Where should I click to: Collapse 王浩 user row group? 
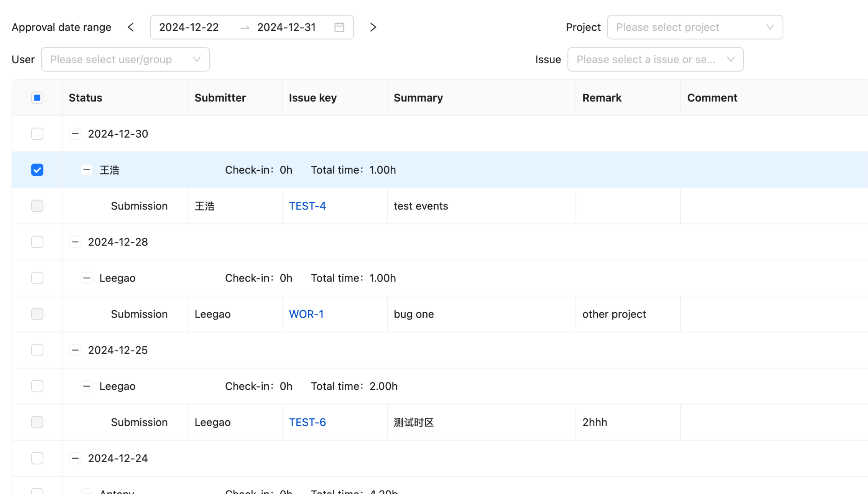pos(87,170)
